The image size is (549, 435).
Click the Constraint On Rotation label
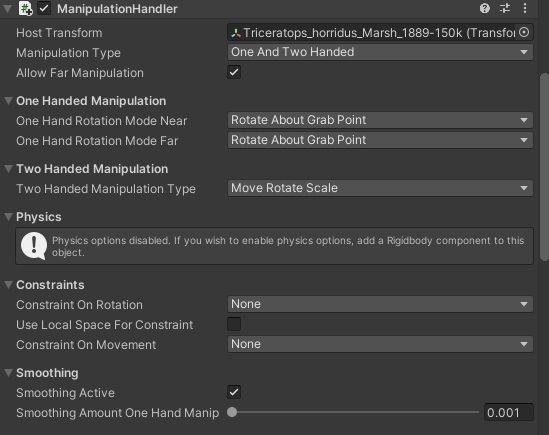tap(79, 305)
